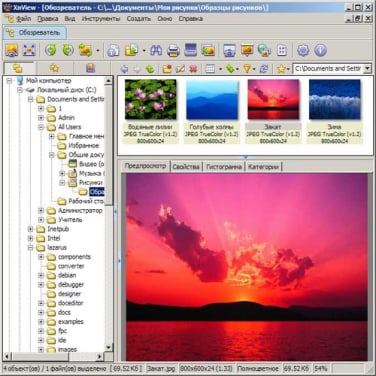Click the thumbnail view mode grid icon

[210, 69]
